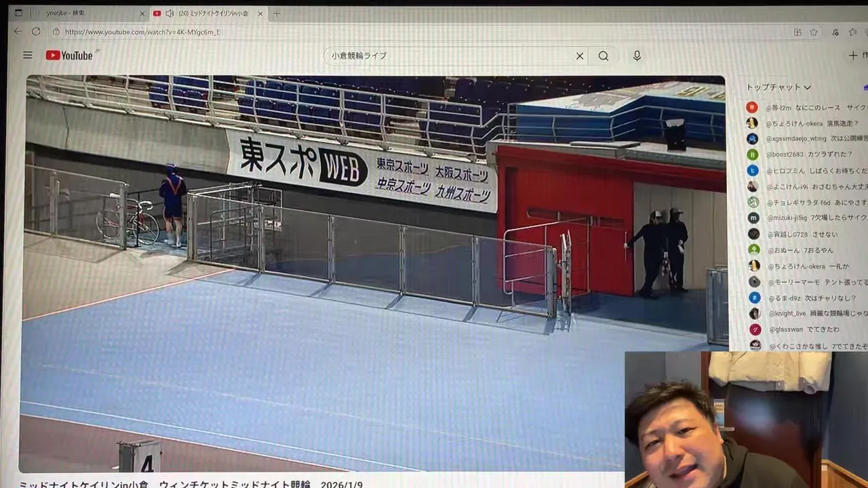Open the pink avatar of @glasswan
The width and height of the screenshot is (868, 488).
coord(755,329)
